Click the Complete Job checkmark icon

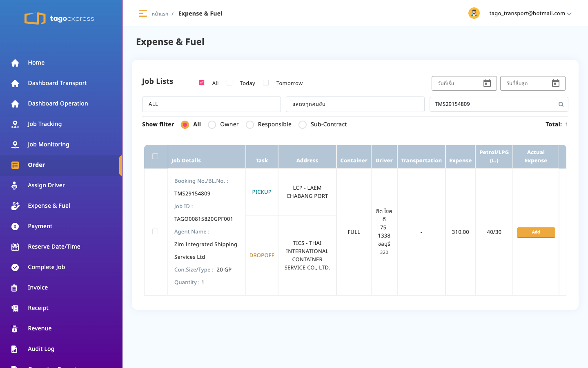(x=15, y=267)
